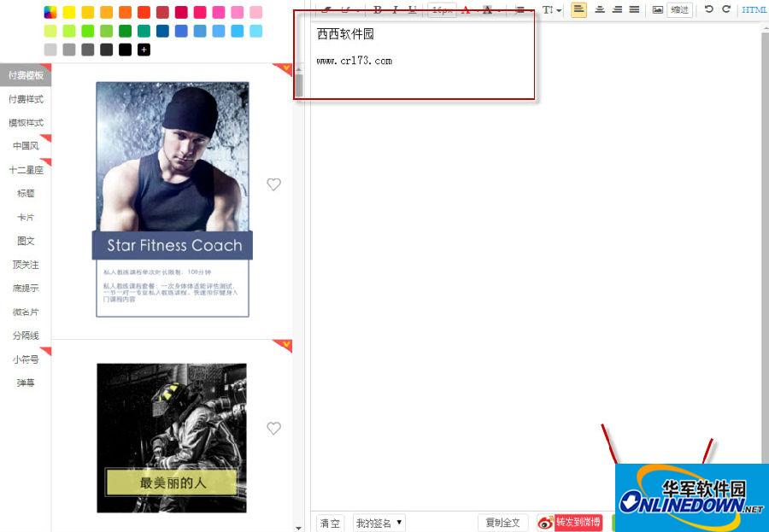Favorite the Star Fitness Coach template

273,184
